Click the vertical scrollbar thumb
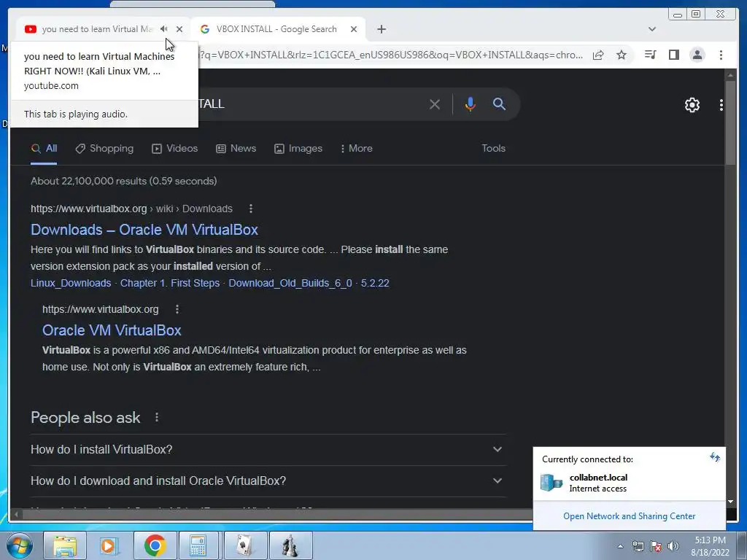 click(730, 122)
